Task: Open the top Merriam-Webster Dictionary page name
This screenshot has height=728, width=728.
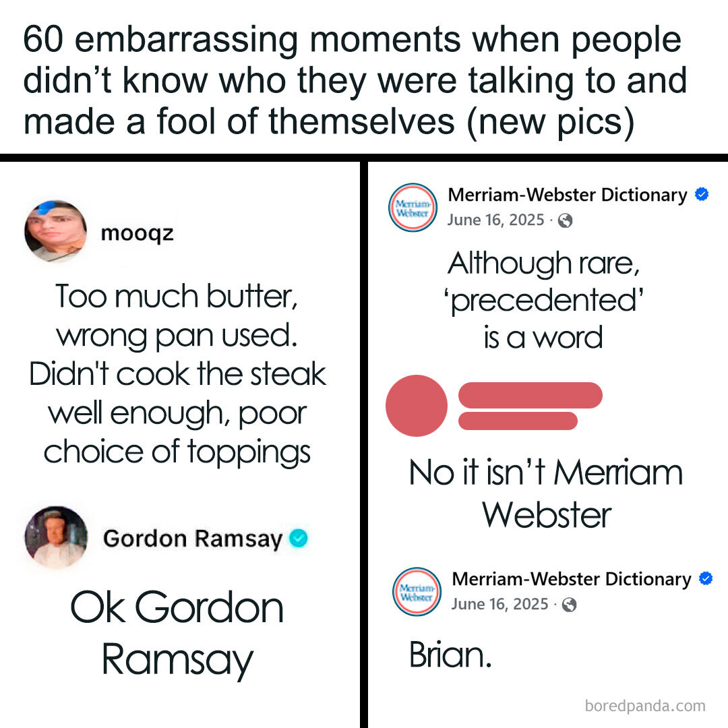Action: pos(568,195)
